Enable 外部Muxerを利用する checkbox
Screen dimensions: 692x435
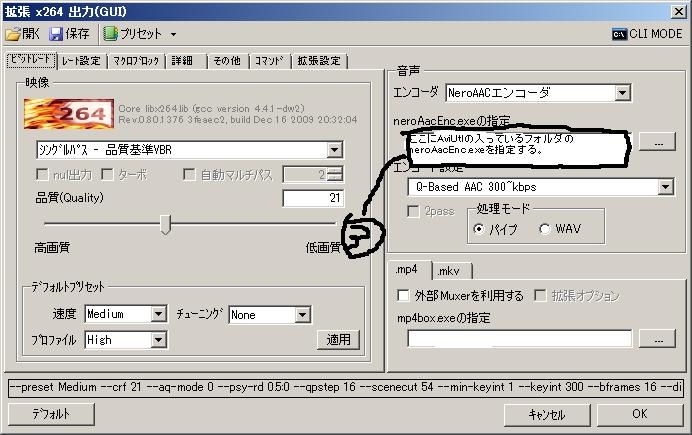tap(403, 295)
